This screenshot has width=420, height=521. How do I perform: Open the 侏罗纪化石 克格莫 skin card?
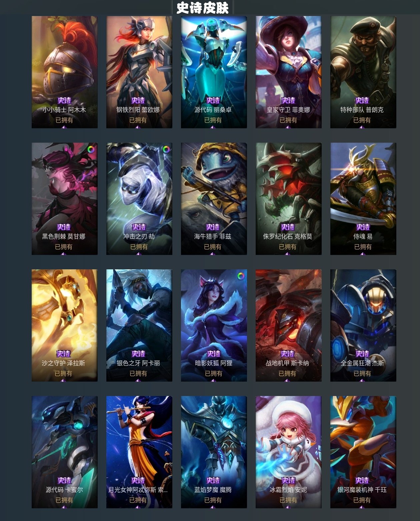coord(289,199)
